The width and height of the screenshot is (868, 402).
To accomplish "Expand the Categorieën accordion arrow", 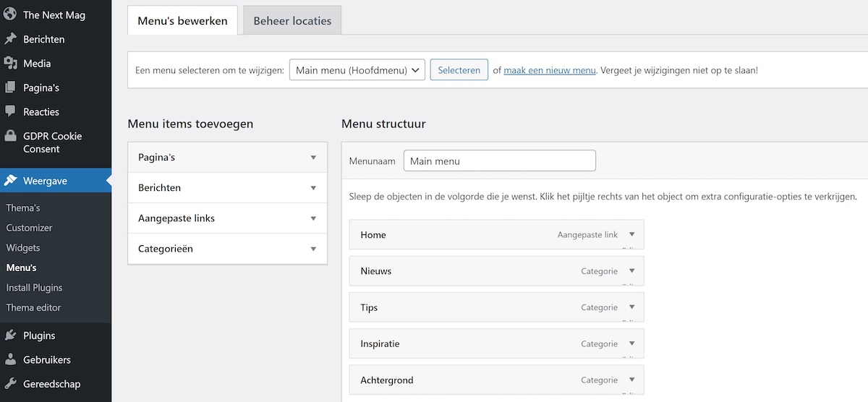I will pyautogui.click(x=313, y=249).
